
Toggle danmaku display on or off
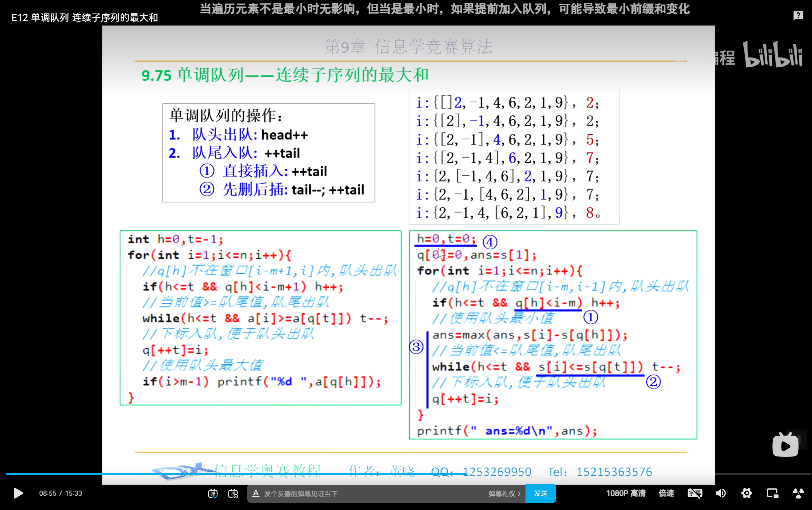[213, 493]
